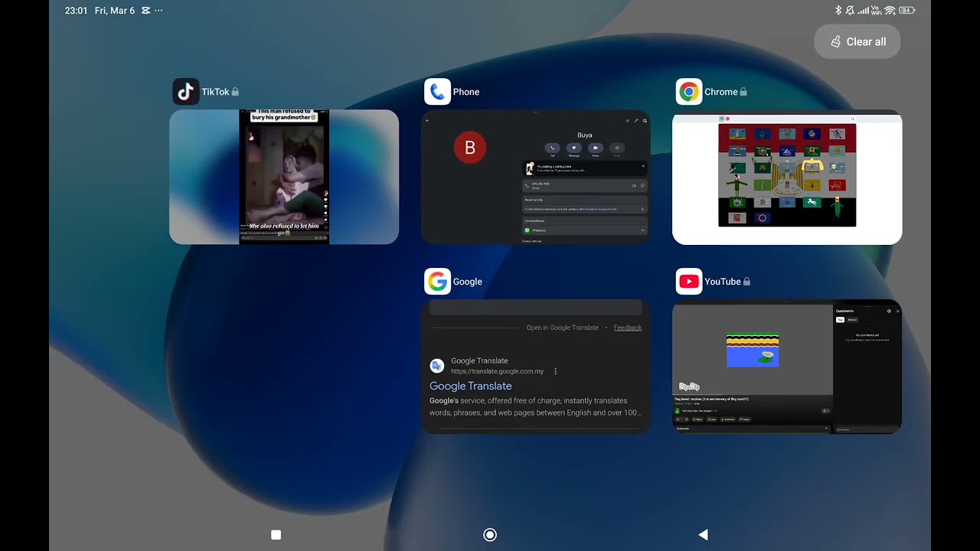Tap the Bluetooth status icon

[x=838, y=11]
